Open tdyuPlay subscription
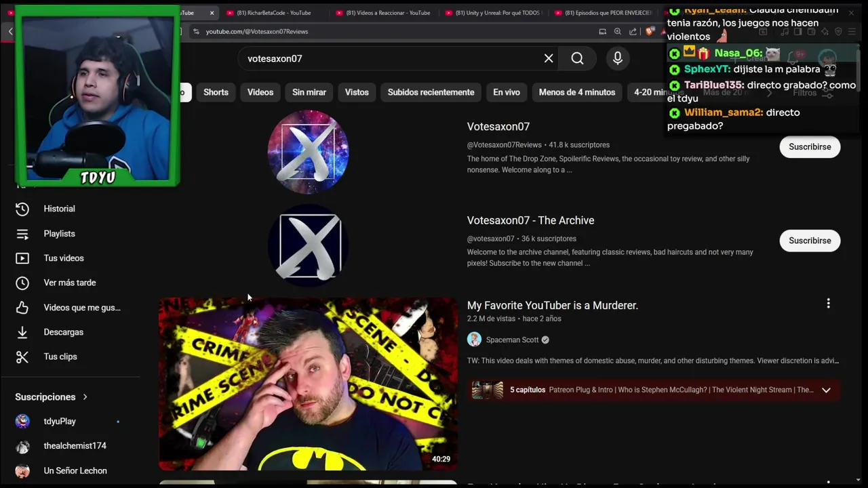868x488 pixels. click(60, 422)
